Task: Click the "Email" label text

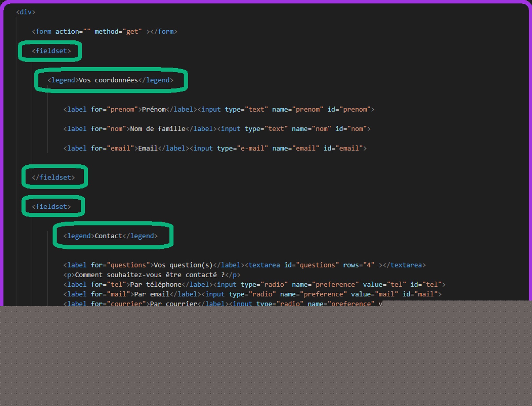Action: click(148, 148)
